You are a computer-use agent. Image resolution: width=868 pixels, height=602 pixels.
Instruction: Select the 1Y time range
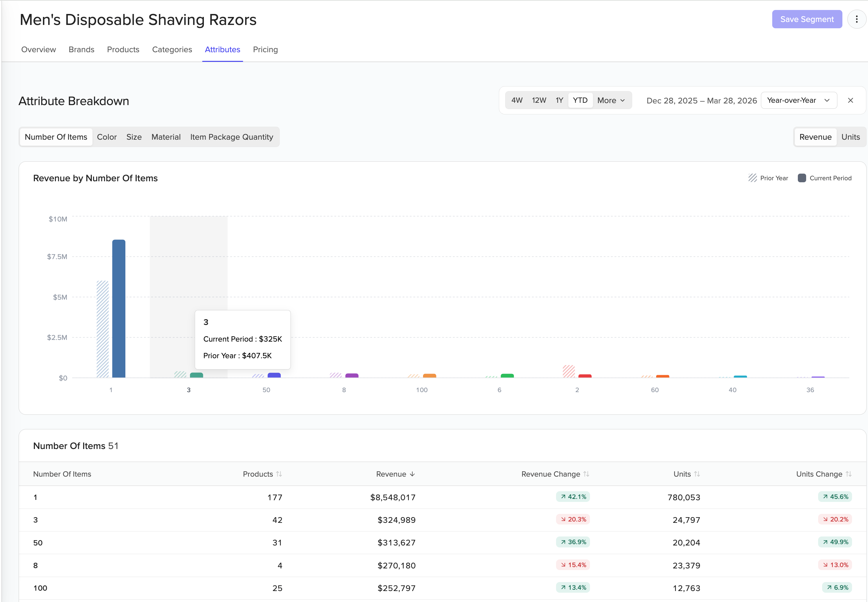(x=559, y=100)
